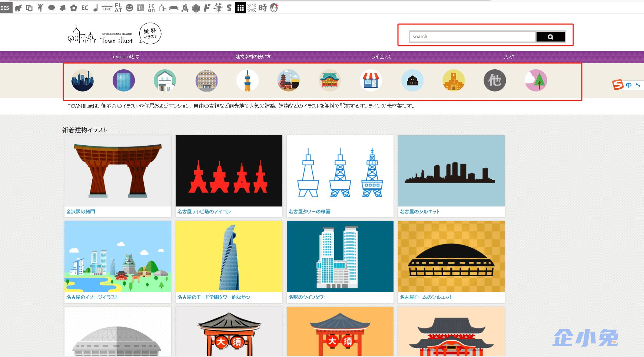Screen dimensions: 644x357
Task: Open the Town illustとは menu item
Action: (125, 57)
